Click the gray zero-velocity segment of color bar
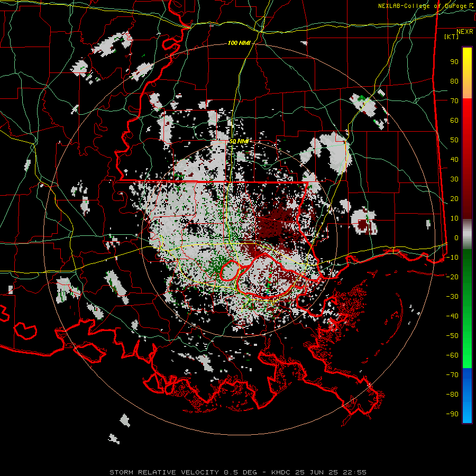476x476 pixels. [467, 234]
